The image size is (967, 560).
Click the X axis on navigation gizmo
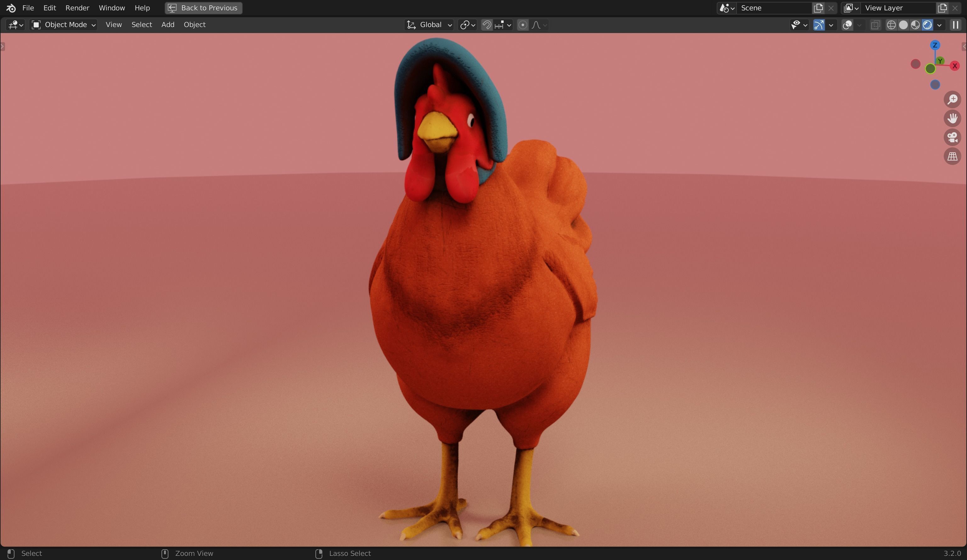pos(955,66)
